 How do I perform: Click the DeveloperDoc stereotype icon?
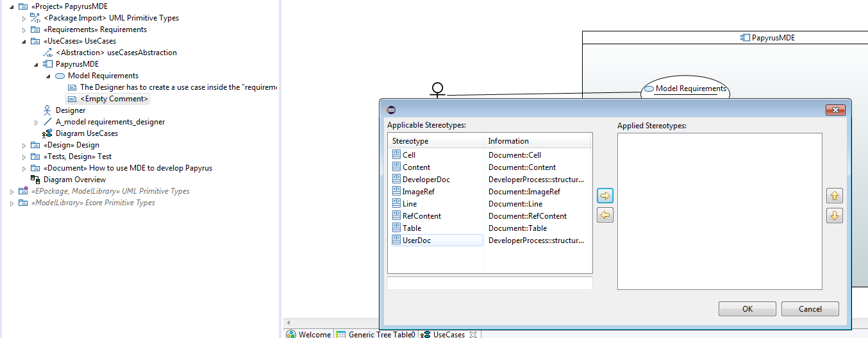[x=396, y=180]
